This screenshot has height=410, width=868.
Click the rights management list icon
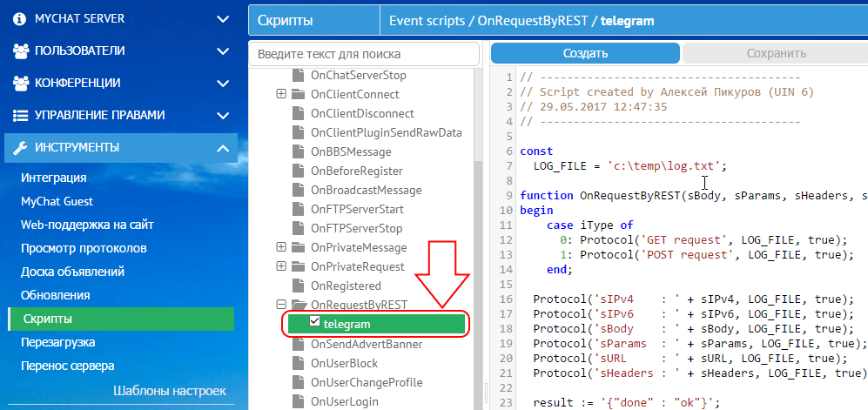[22, 115]
